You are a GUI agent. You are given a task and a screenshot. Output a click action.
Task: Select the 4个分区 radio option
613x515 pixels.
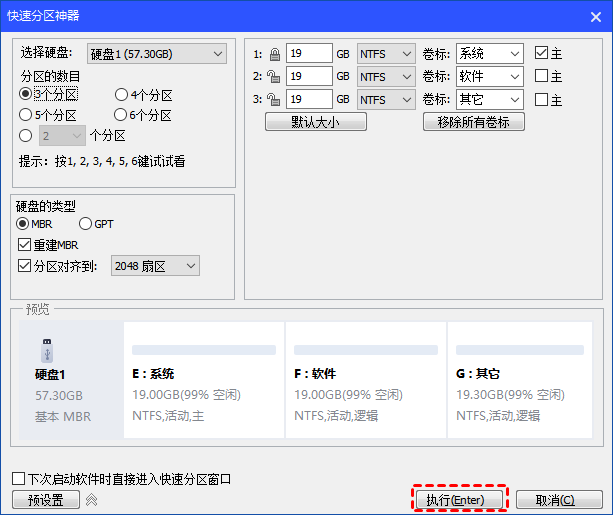coord(122,95)
